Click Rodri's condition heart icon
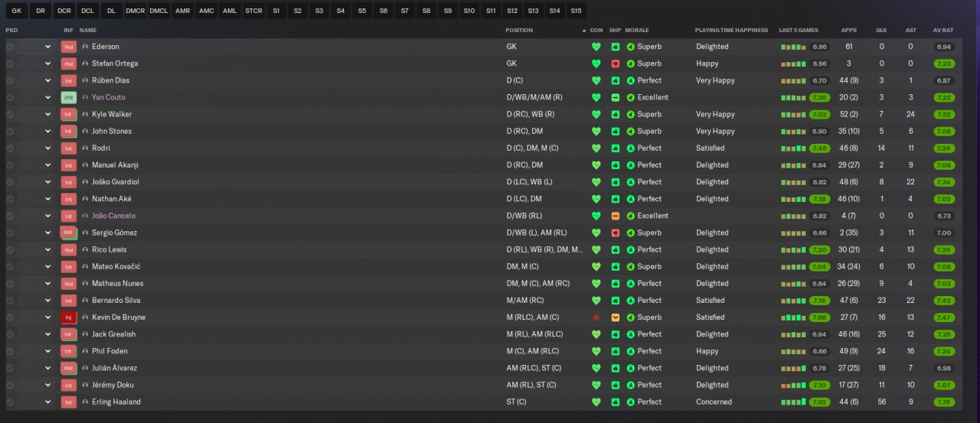 (x=596, y=148)
